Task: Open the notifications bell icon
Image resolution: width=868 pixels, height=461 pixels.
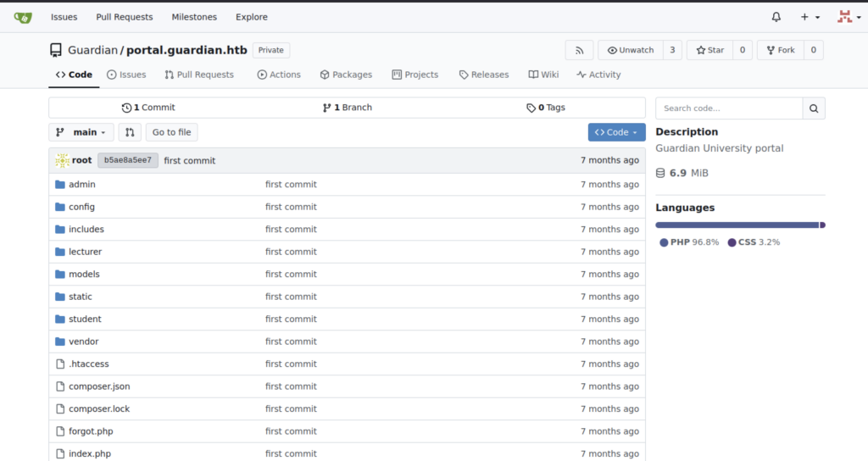Action: coord(776,17)
